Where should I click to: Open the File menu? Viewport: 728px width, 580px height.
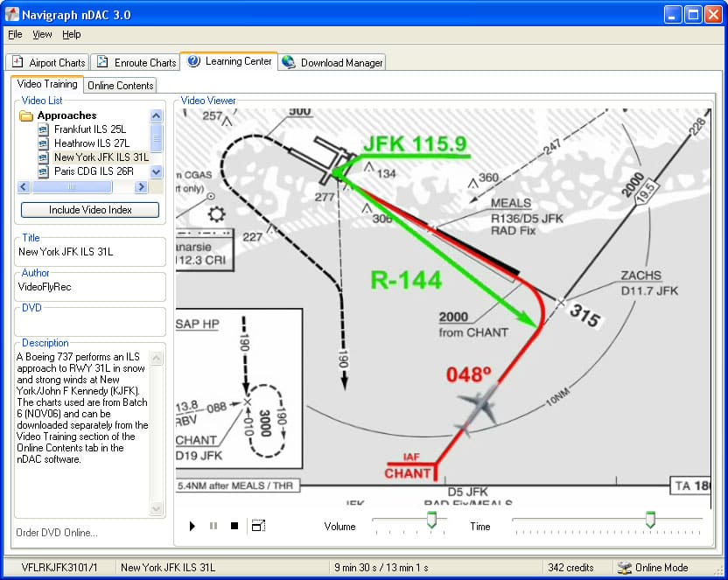click(x=15, y=34)
